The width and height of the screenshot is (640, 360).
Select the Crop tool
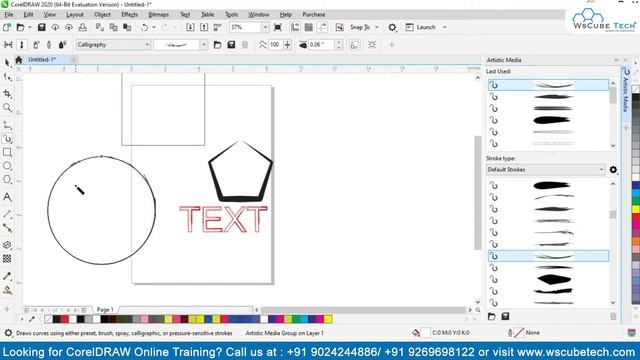tap(7, 93)
